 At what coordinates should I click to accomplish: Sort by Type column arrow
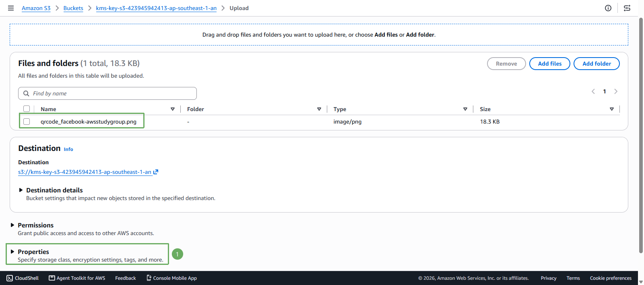click(x=465, y=109)
